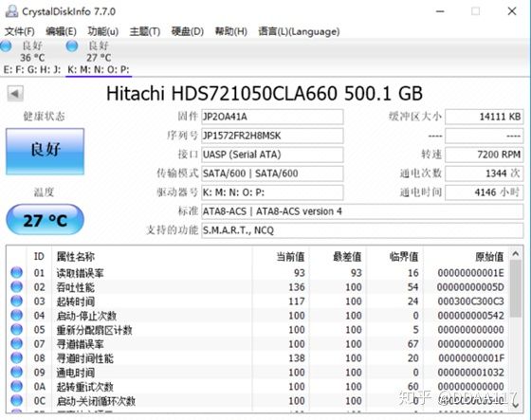531x420 pixels.
Task: Open the 文件(F) menu
Action: click(x=19, y=31)
